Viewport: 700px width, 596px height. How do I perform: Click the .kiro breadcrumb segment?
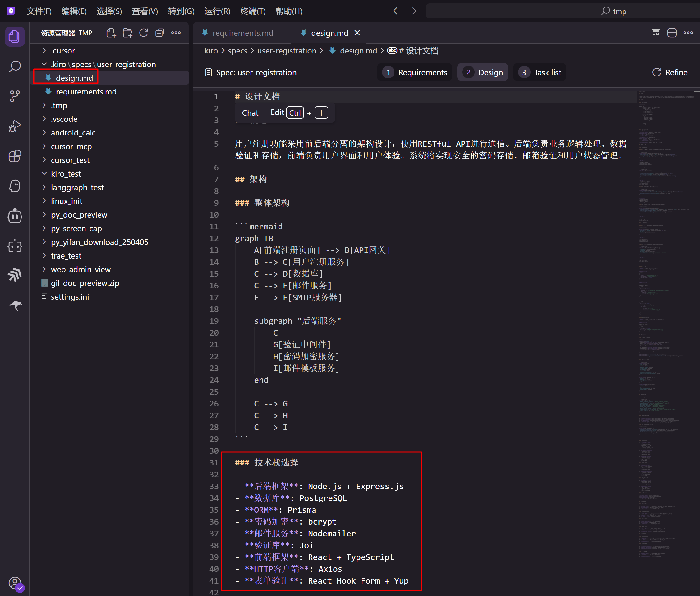pos(210,51)
